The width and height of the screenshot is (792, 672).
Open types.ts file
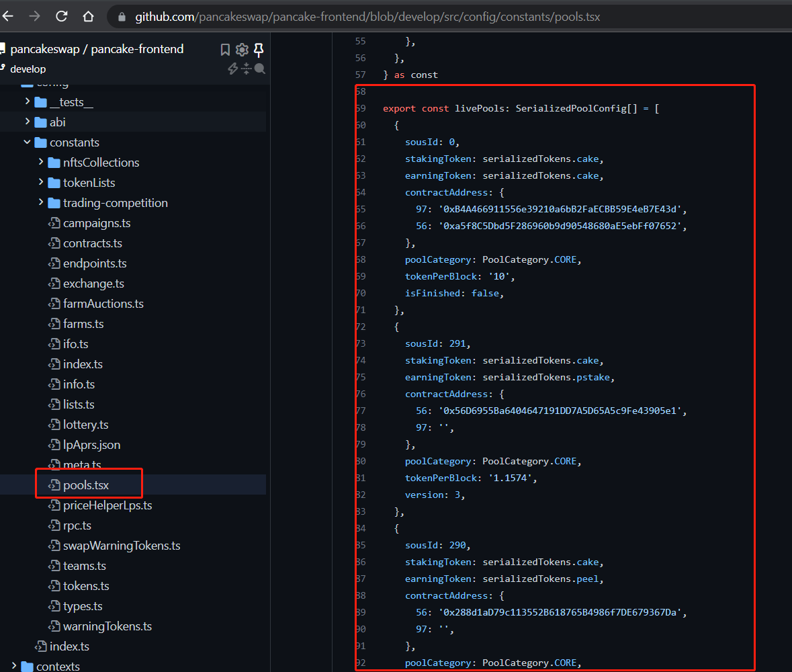coord(83,606)
